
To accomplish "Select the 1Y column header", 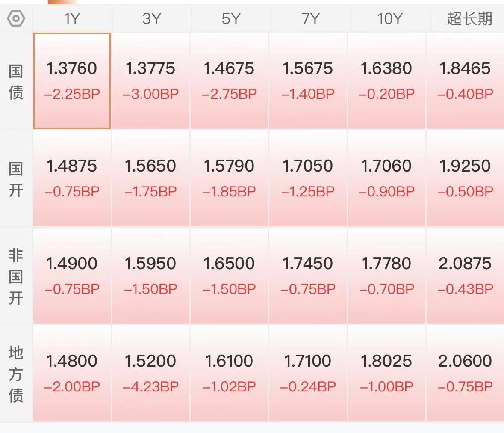I will pos(72,19).
